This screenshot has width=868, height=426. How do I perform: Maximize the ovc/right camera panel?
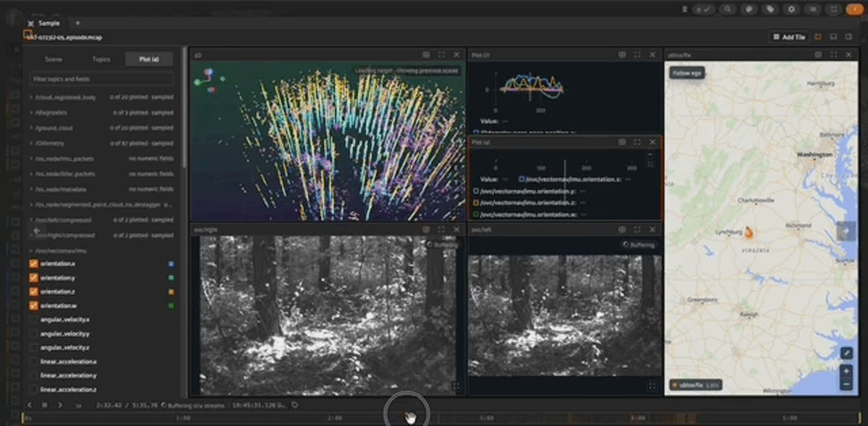coord(441,229)
